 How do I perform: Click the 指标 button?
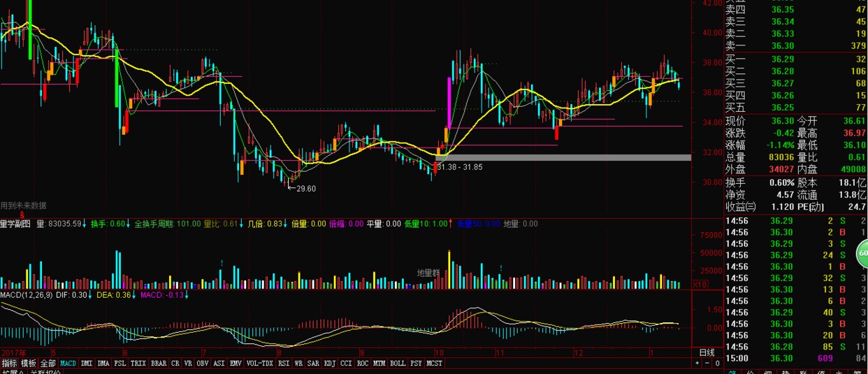coord(9,364)
